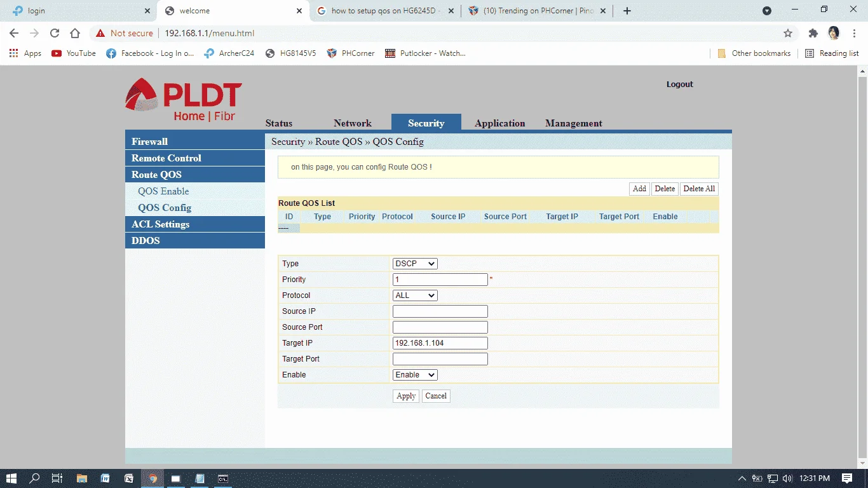Click the Not secure warning indicator
The width and height of the screenshot is (868, 488).
tap(125, 33)
